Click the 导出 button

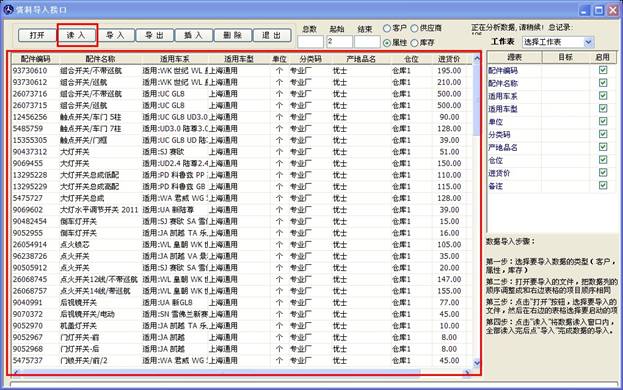[x=155, y=35]
